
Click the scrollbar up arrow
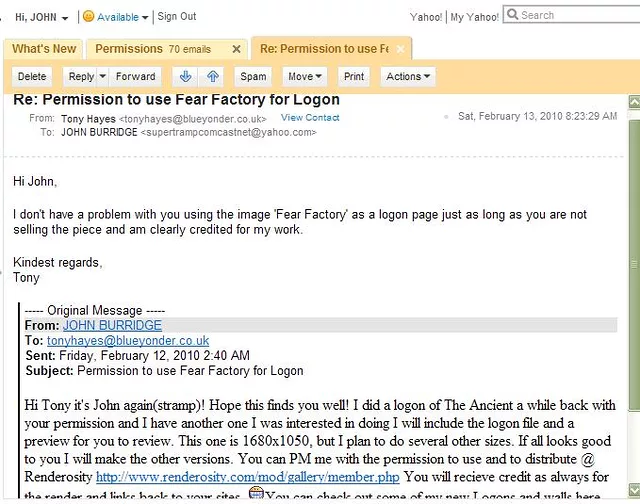(x=633, y=102)
